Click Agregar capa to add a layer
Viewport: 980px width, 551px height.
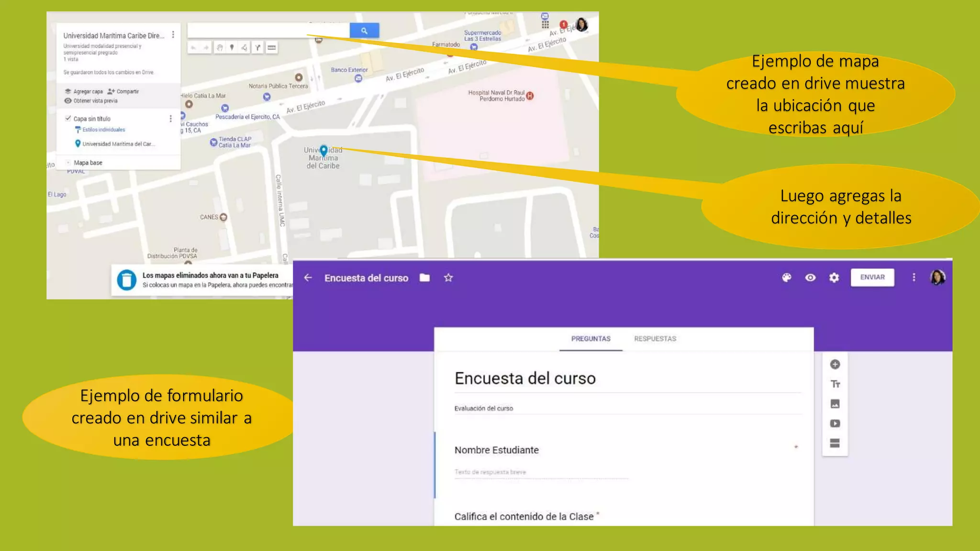click(84, 91)
